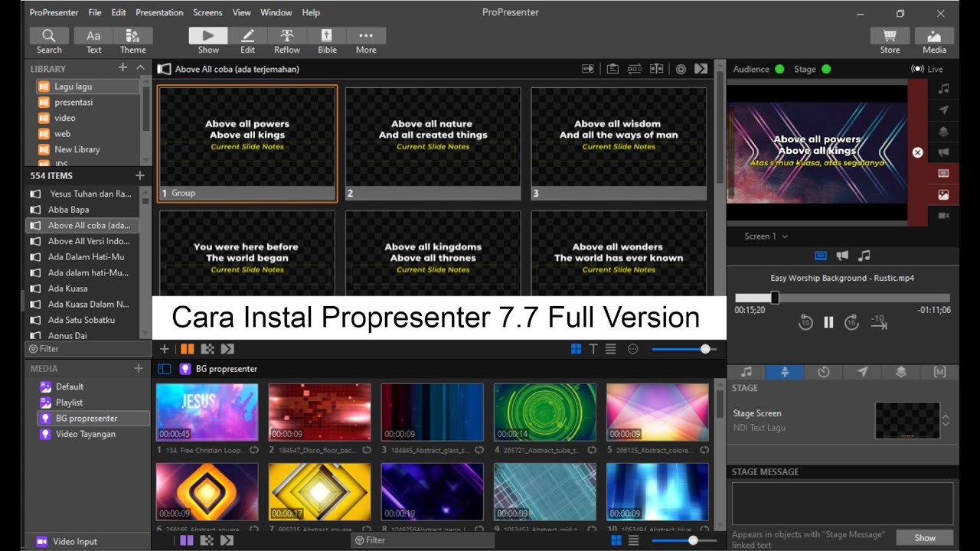
Task: Open the slide notes icon in header
Action: pyautogui.click(x=612, y=69)
